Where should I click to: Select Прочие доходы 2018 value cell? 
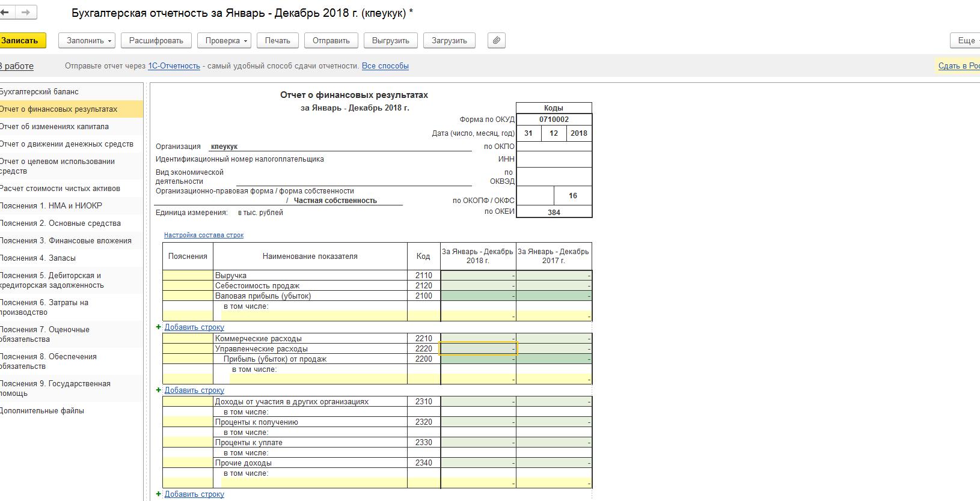(x=479, y=463)
